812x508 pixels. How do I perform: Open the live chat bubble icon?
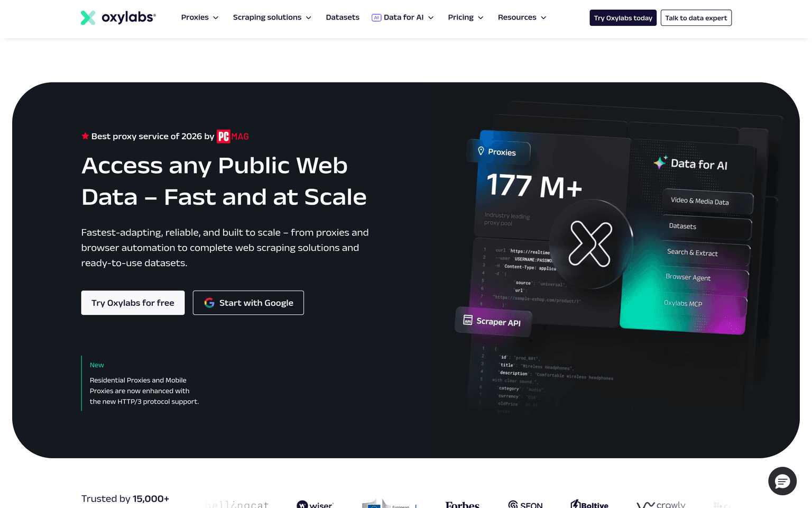782,481
